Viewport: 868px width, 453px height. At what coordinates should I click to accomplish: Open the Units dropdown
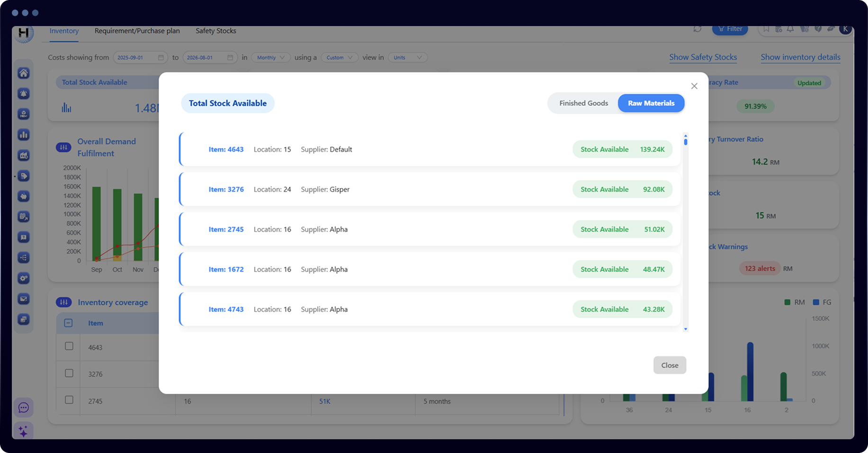(x=408, y=57)
